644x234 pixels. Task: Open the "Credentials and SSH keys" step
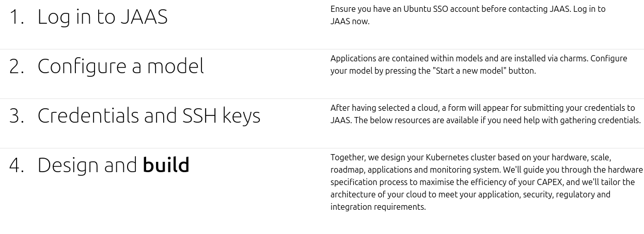pyautogui.click(x=149, y=115)
